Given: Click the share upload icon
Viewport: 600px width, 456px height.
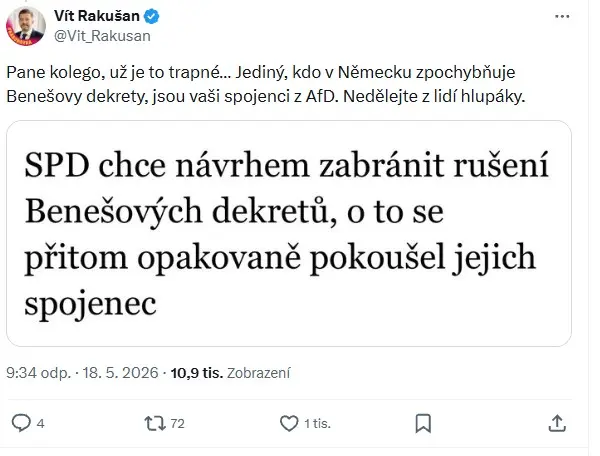Looking at the screenshot, I should click(x=557, y=423).
